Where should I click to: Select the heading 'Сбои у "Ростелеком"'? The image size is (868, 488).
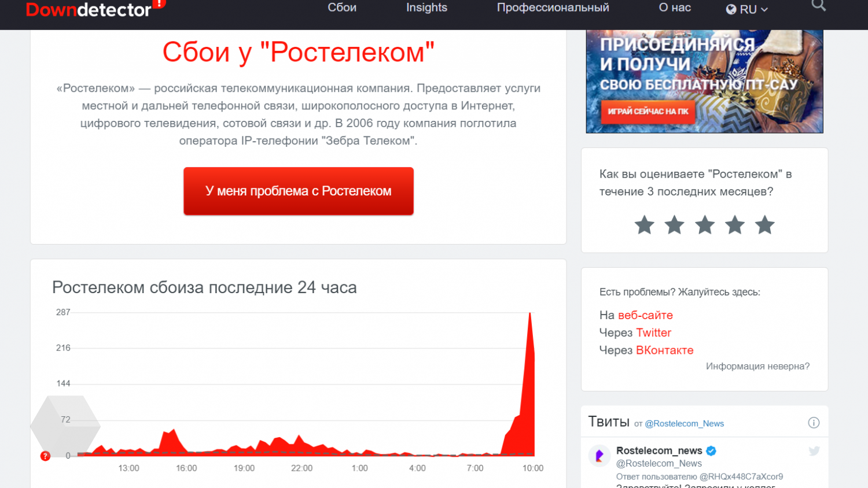coord(299,52)
